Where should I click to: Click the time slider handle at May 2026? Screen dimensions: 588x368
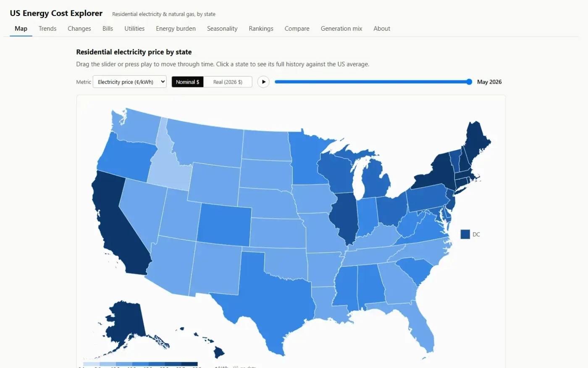(469, 82)
